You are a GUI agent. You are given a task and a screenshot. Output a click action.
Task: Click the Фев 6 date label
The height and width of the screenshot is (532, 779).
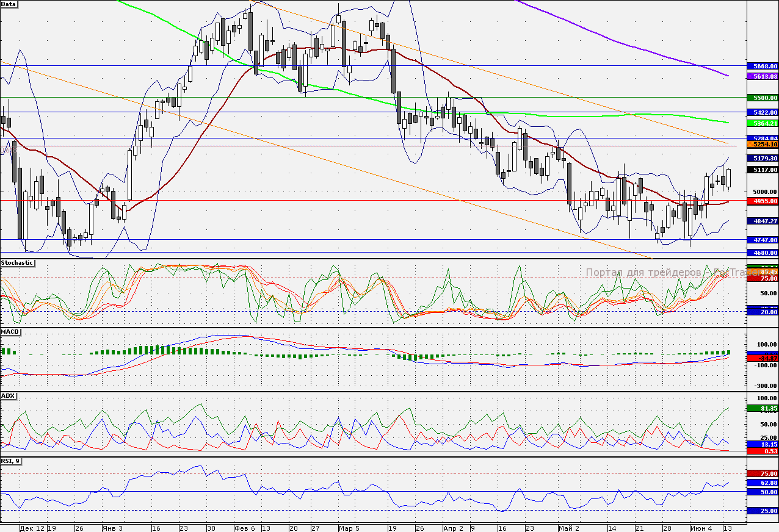click(x=244, y=527)
